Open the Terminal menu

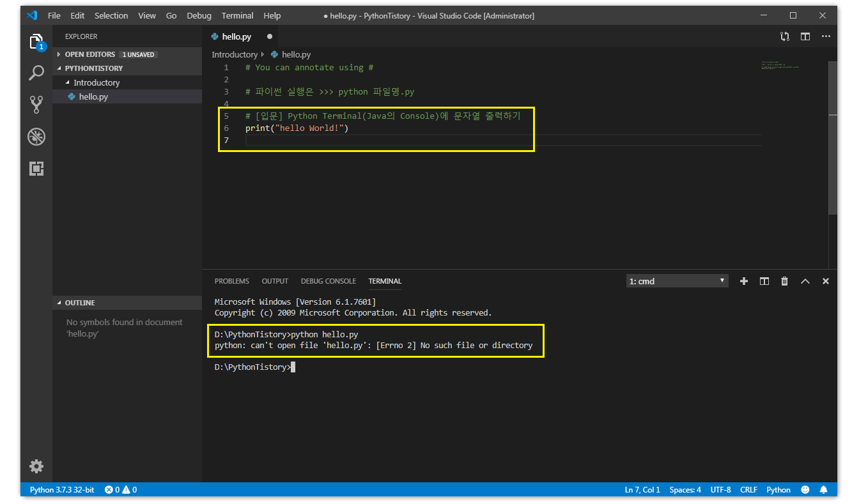(x=237, y=15)
